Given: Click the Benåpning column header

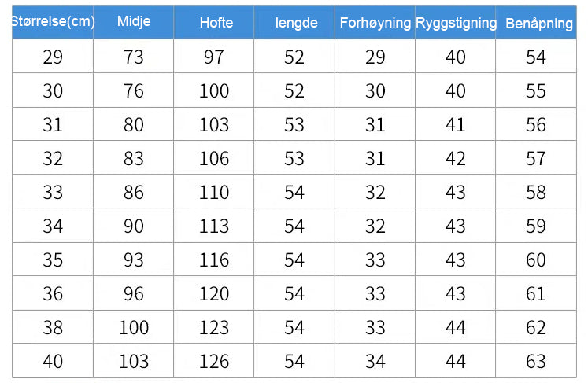Looking at the screenshot, I should coord(538,23).
